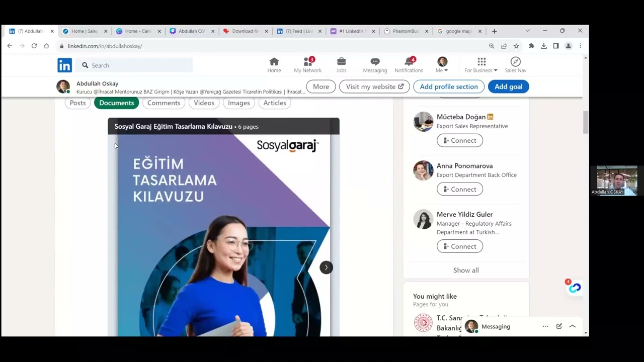Click the Abdullah OSKAY webcam thumbnail
The height and width of the screenshot is (362, 644).
pos(617,180)
